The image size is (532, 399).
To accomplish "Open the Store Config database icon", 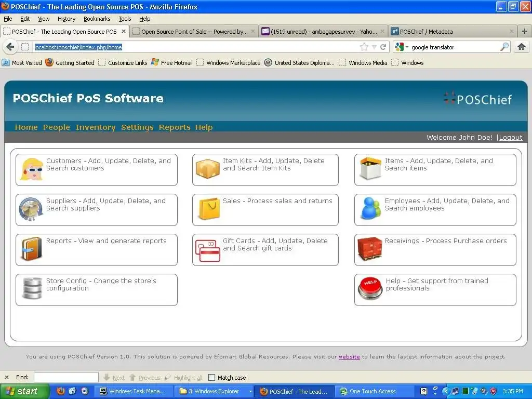I will [32, 288].
